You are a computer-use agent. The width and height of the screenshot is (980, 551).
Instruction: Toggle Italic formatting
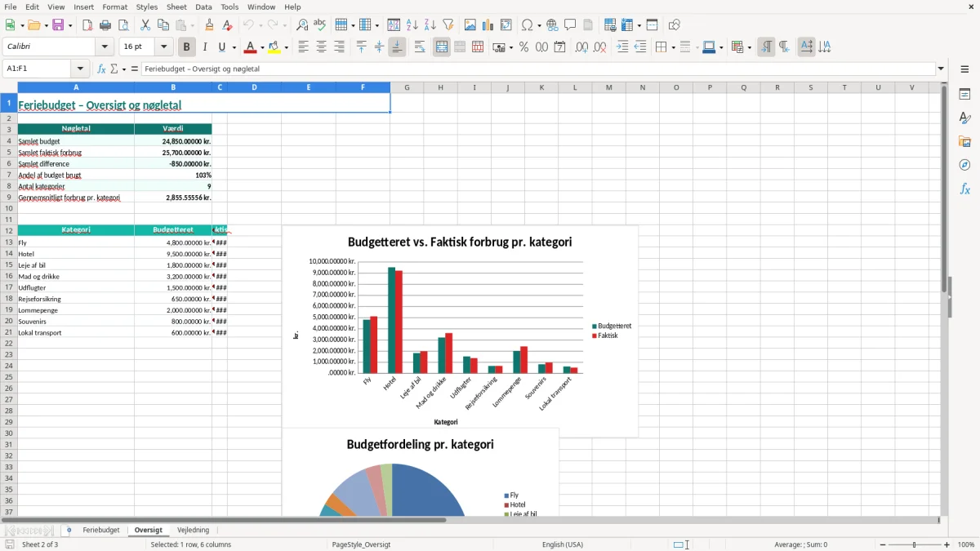205,47
